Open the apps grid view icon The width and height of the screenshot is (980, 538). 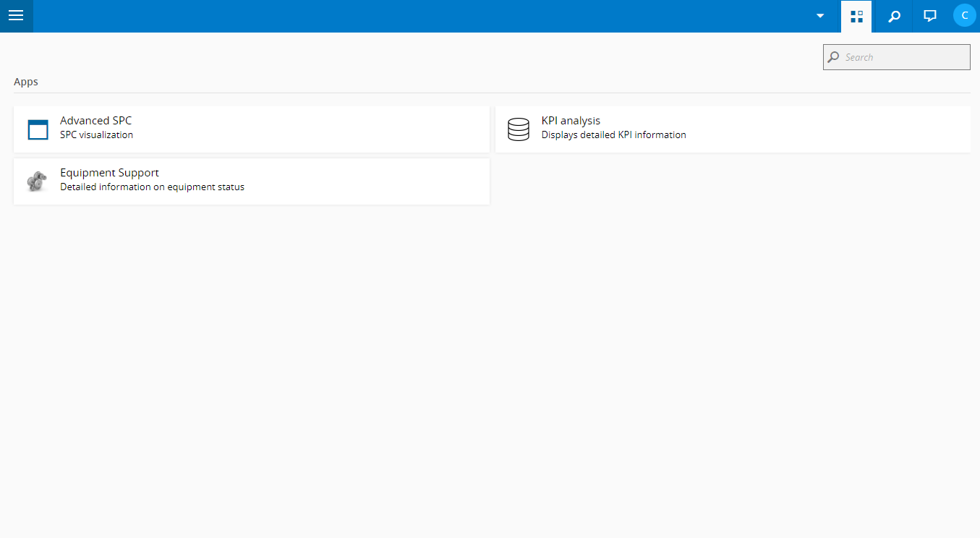(856, 16)
